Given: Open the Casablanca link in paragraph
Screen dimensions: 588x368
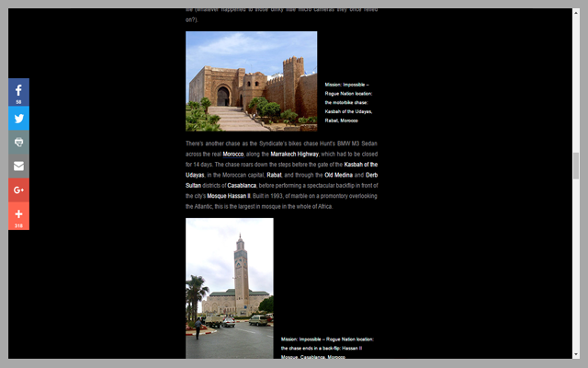Looking at the screenshot, I should pos(235,185).
